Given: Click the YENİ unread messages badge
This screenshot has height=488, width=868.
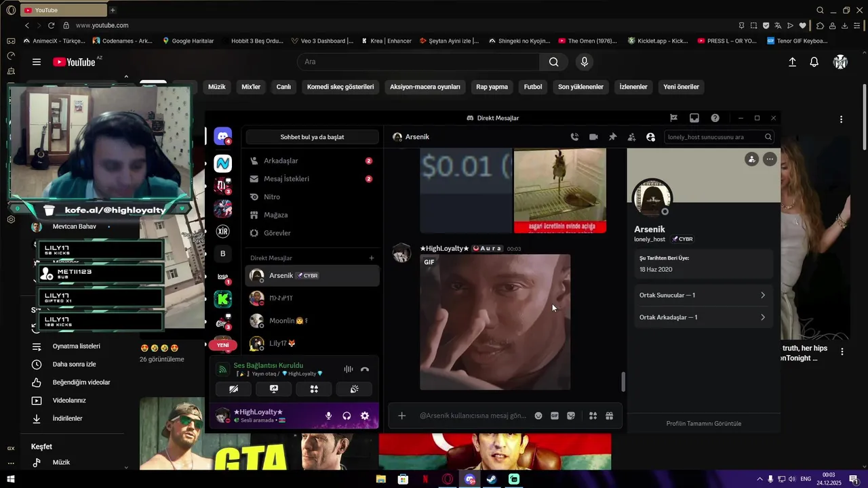Looking at the screenshot, I should tap(222, 345).
